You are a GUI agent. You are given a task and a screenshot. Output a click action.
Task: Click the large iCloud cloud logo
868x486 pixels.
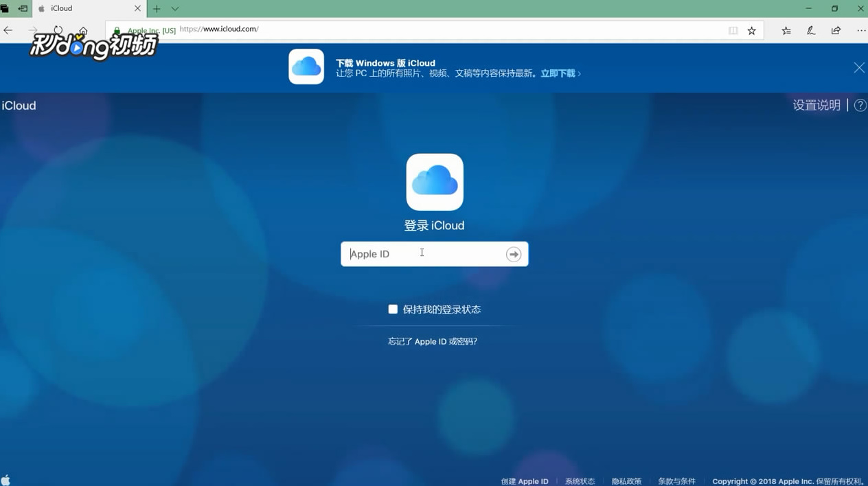pyautogui.click(x=435, y=182)
